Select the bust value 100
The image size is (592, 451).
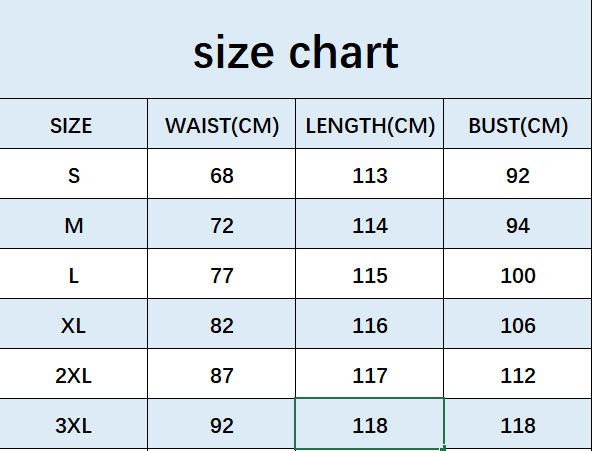(518, 274)
